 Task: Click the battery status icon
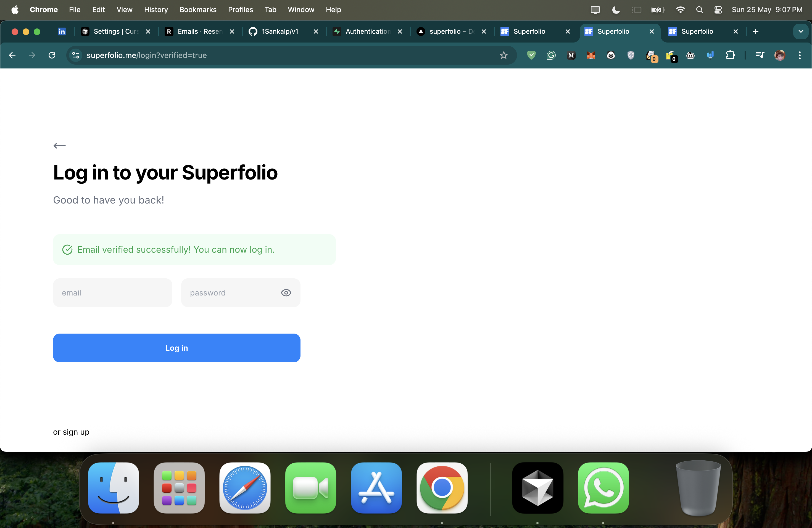click(658, 10)
